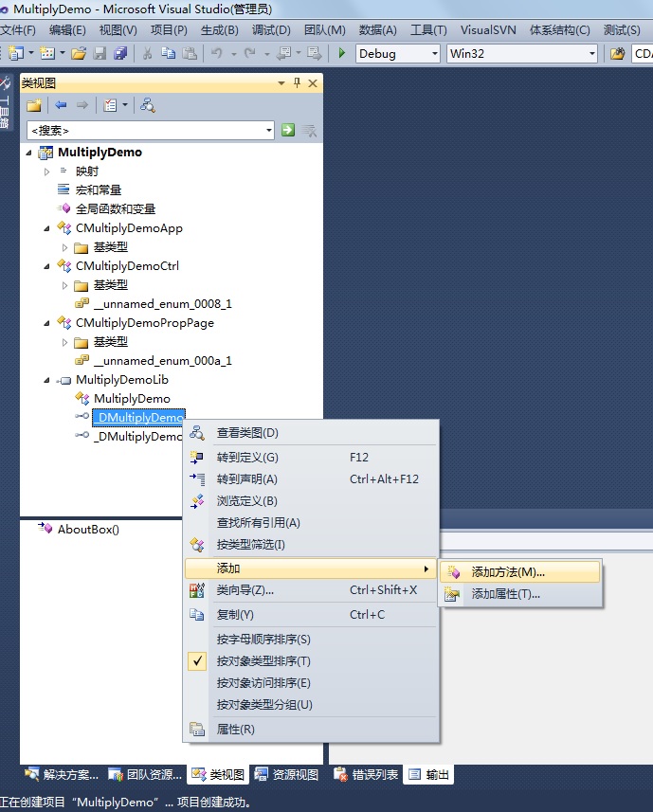653x812 pixels.
Task: Select 属性(R) in context menu
Action: [312, 730]
